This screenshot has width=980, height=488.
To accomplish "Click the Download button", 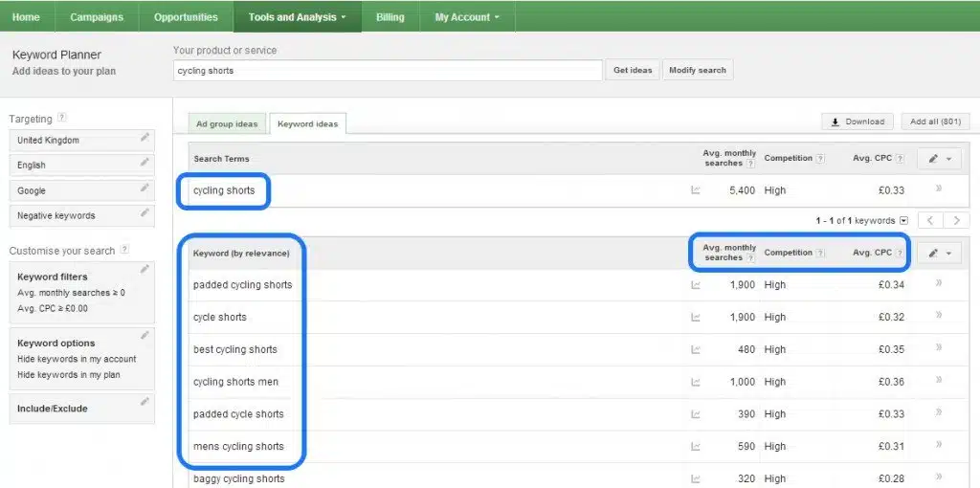I will [857, 122].
